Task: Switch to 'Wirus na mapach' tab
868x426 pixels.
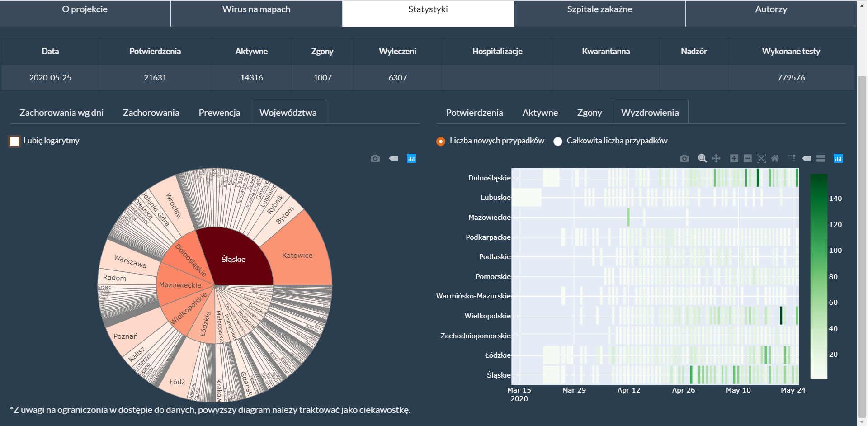Action: [x=256, y=14]
